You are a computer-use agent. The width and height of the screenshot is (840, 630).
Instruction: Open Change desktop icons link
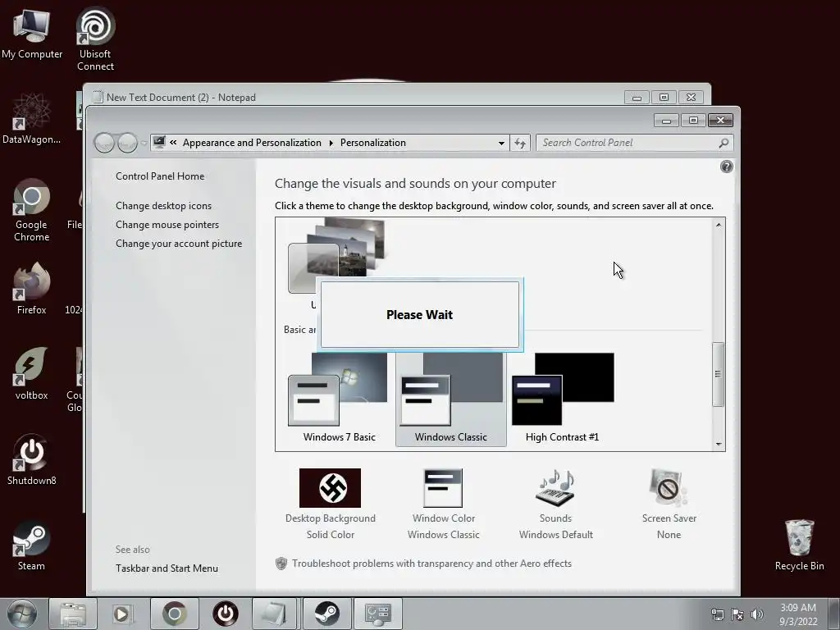tap(163, 206)
